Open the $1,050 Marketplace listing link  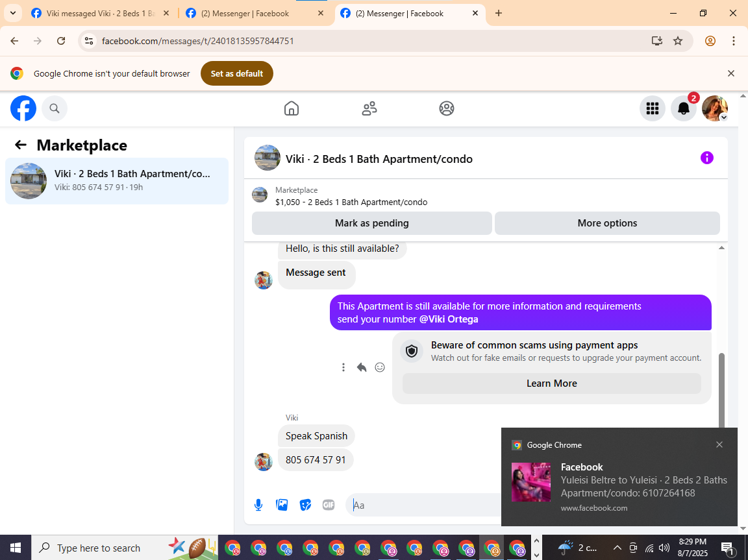click(x=351, y=202)
